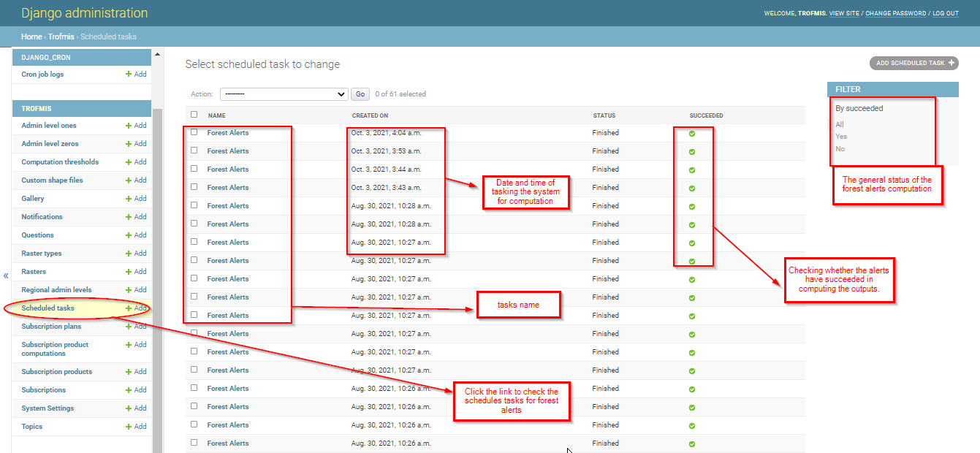Check the task created Oct. 3, 4:04 a.m.
This screenshot has height=453, width=980.
point(194,132)
